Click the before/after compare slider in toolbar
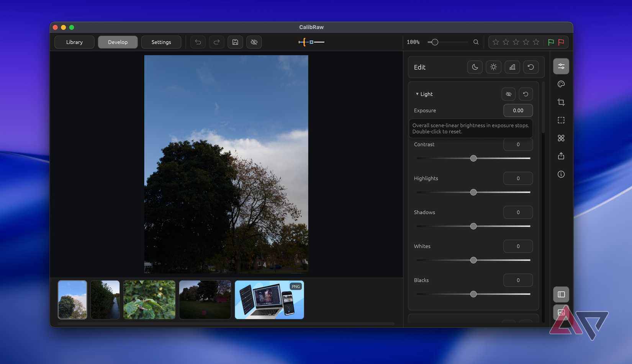Image resolution: width=632 pixels, height=364 pixels. tap(311, 42)
